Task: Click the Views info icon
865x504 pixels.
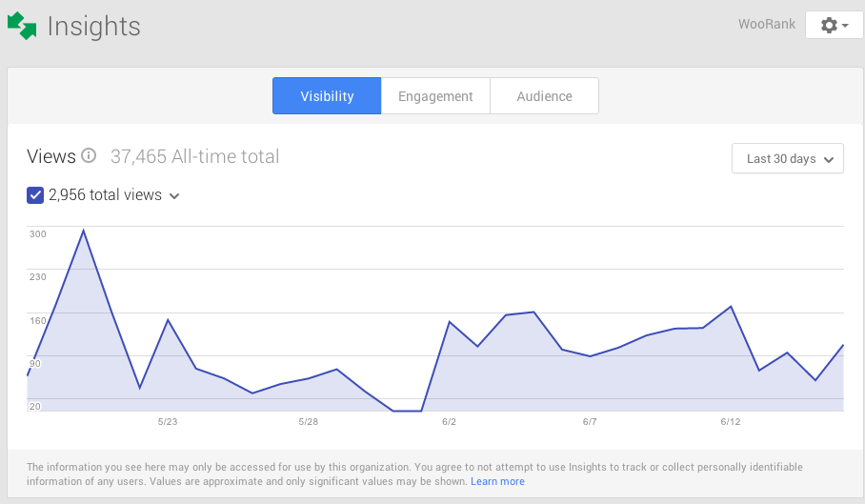Action: pos(89,155)
